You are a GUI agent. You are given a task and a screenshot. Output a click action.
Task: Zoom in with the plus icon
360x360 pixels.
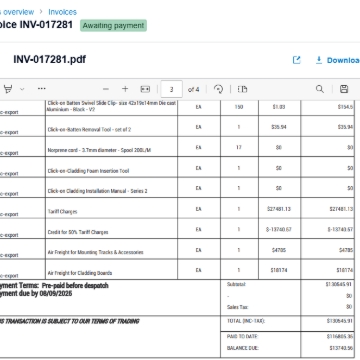pyautogui.click(x=125, y=89)
